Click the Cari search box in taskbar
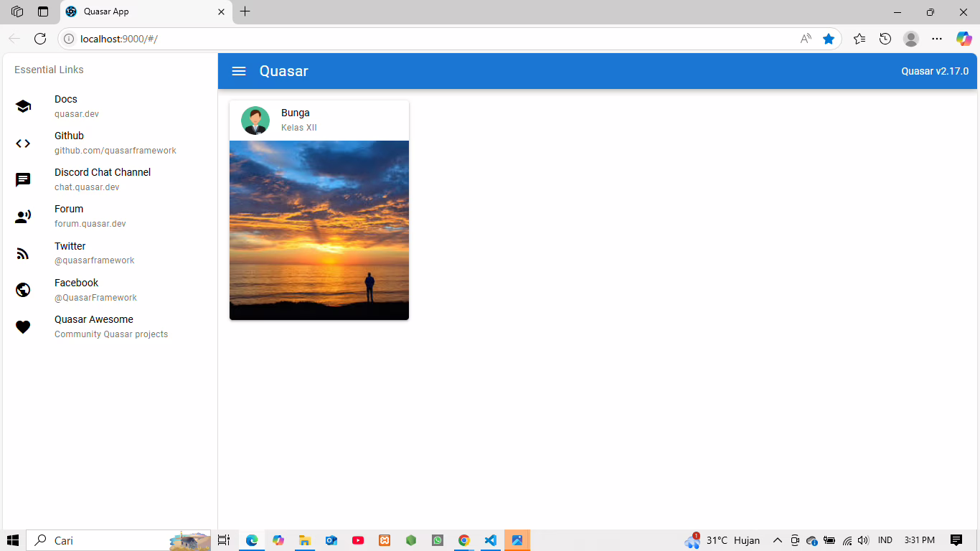The width and height of the screenshot is (980, 551). [119, 540]
